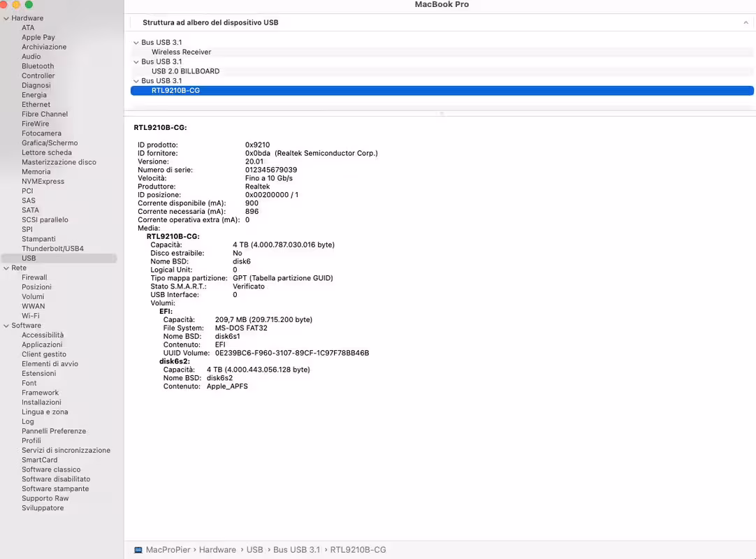Select ATA in the sidebar
Image resolution: width=756 pixels, height=559 pixels.
click(28, 27)
